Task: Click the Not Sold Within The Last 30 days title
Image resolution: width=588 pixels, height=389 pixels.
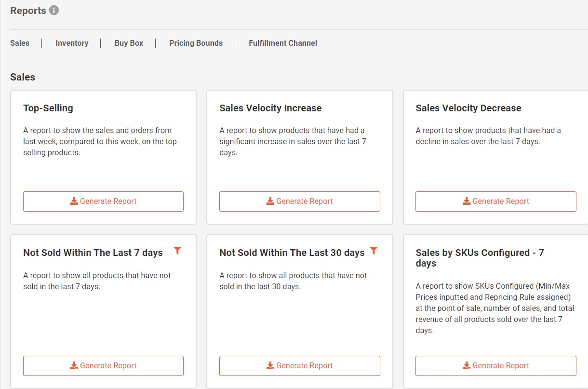Action: point(292,253)
